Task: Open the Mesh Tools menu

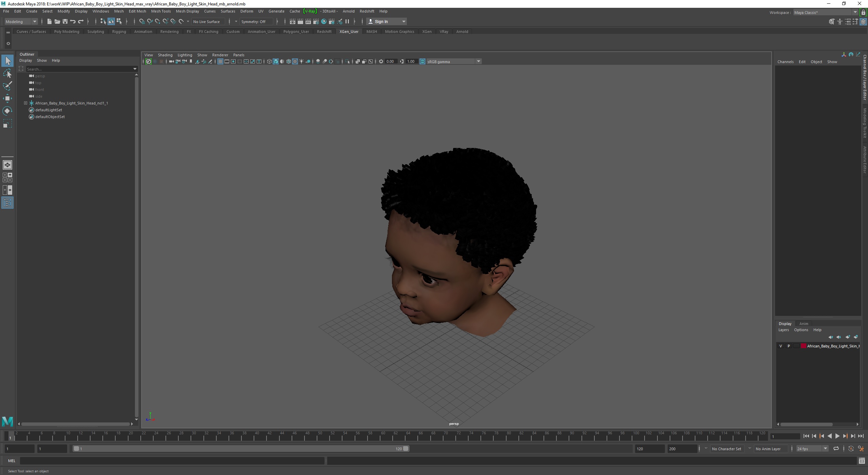Action: [x=161, y=11]
